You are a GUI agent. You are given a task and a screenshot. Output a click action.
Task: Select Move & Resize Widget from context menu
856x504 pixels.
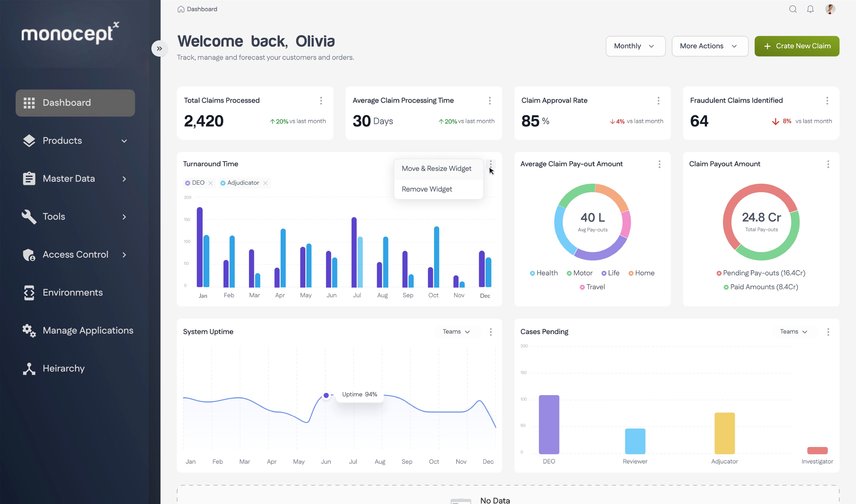point(436,168)
